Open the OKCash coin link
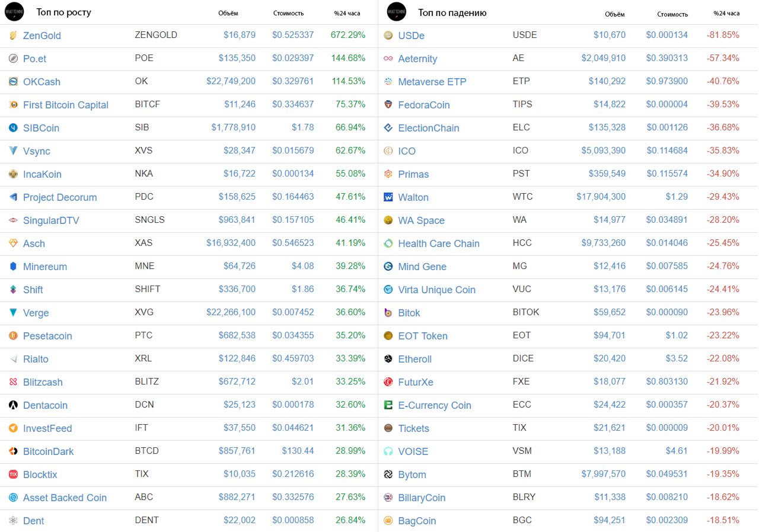The height and width of the screenshot is (532, 759). (42, 82)
